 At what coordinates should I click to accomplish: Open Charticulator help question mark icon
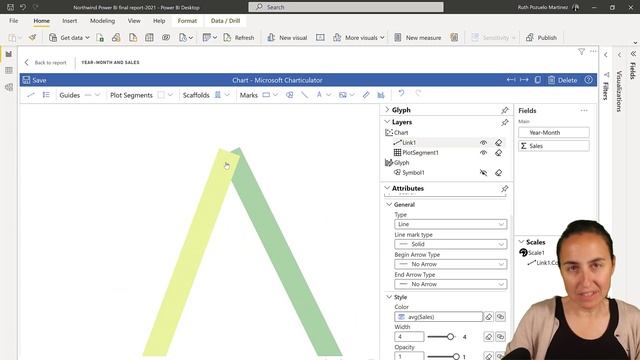pyautogui.click(x=588, y=80)
